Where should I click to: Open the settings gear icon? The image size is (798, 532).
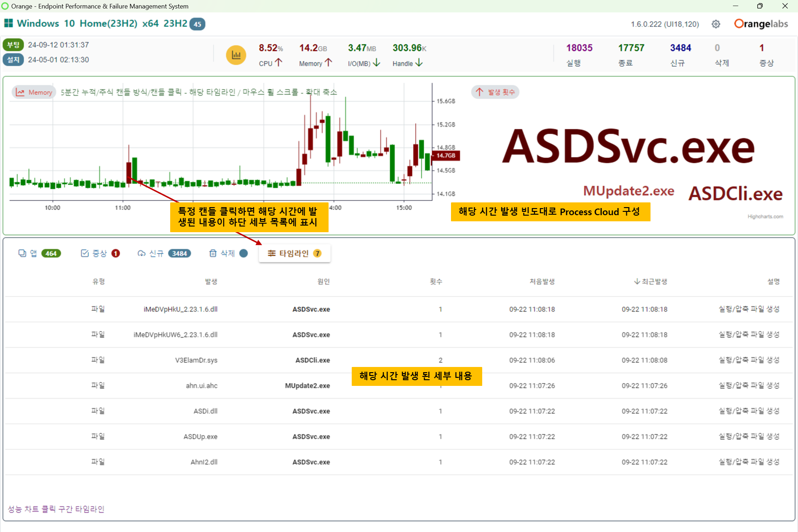(x=716, y=24)
